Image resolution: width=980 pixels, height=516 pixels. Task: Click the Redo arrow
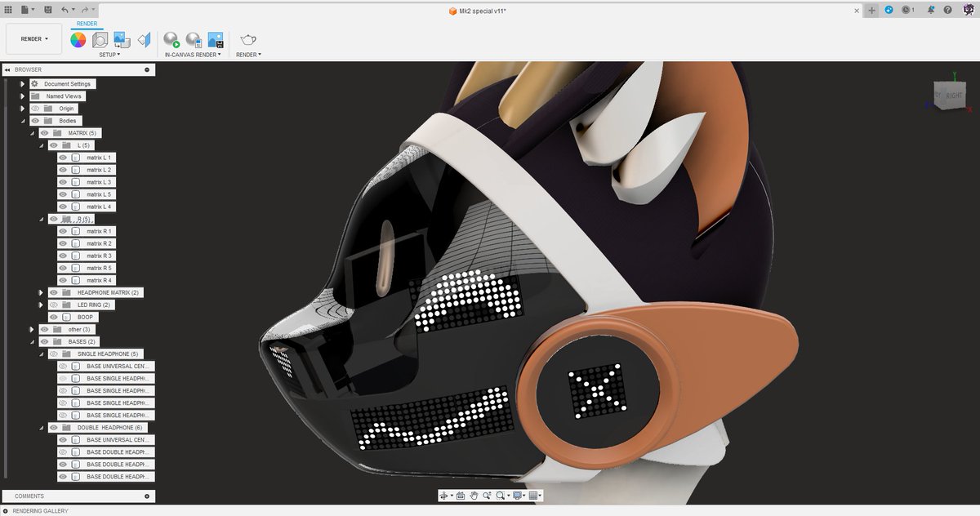tap(84, 10)
